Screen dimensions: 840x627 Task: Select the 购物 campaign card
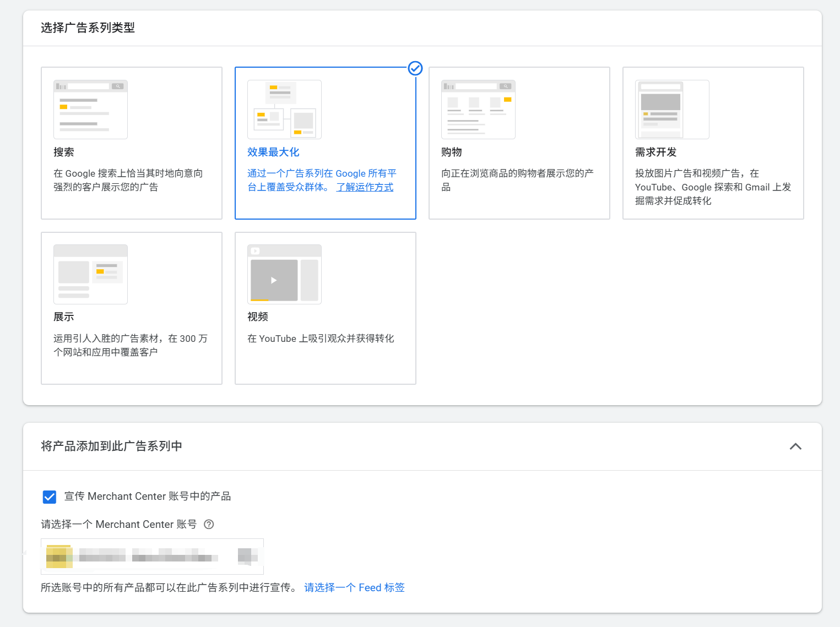tap(519, 143)
